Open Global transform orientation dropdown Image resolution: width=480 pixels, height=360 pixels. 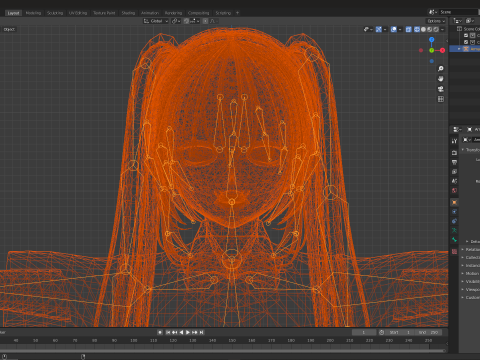156,21
